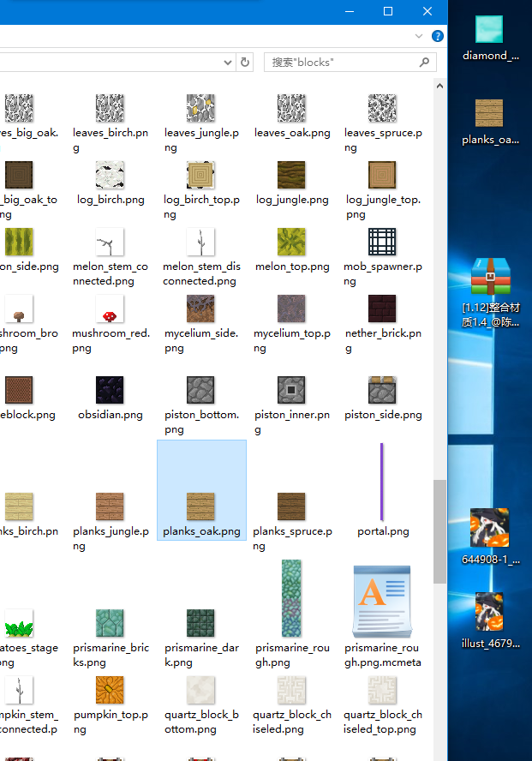Select the pumpkin_top.png file icon
Image resolution: width=532 pixels, height=761 pixels.
point(111,690)
